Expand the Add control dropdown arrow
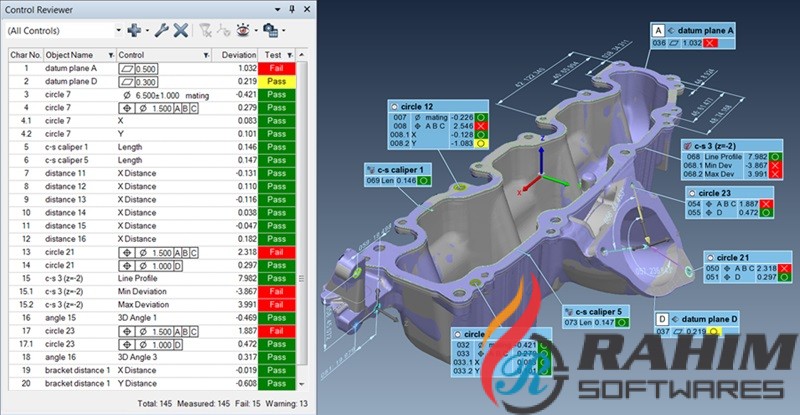800x415 pixels. pyautogui.click(x=147, y=31)
